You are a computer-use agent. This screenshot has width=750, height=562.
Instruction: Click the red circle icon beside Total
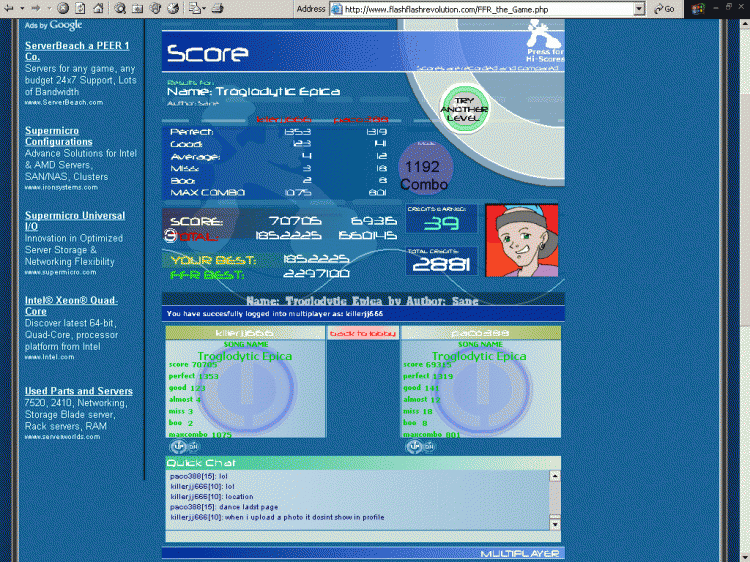(x=170, y=237)
